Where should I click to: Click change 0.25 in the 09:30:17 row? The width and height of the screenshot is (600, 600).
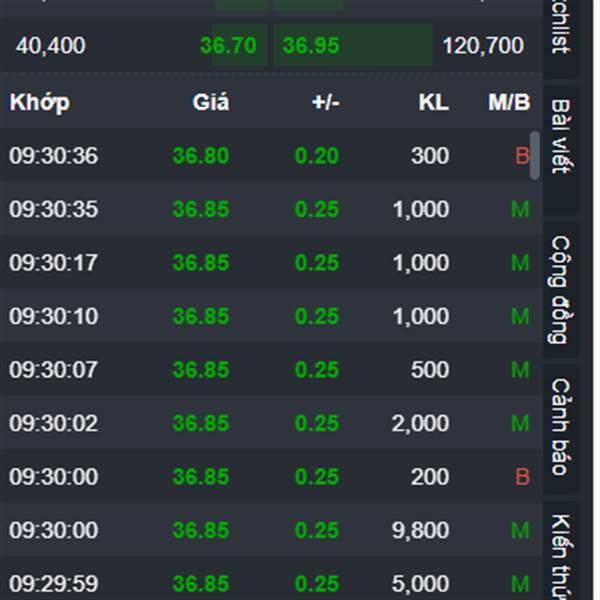click(317, 263)
